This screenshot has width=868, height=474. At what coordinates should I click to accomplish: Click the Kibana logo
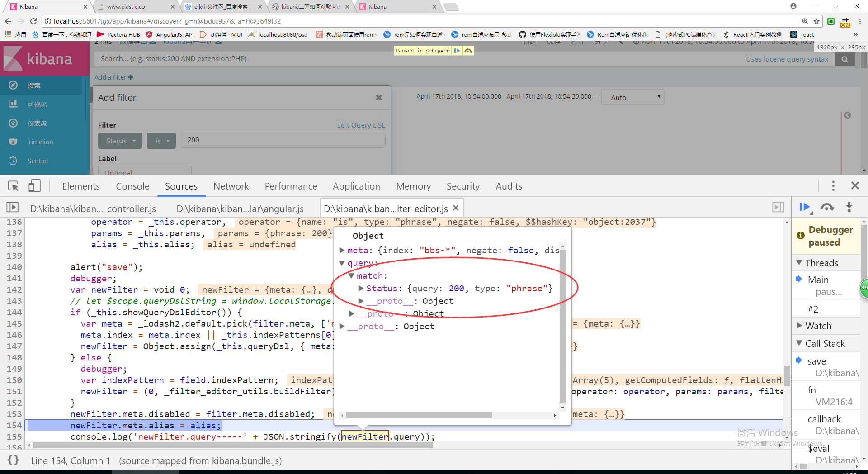pos(38,59)
